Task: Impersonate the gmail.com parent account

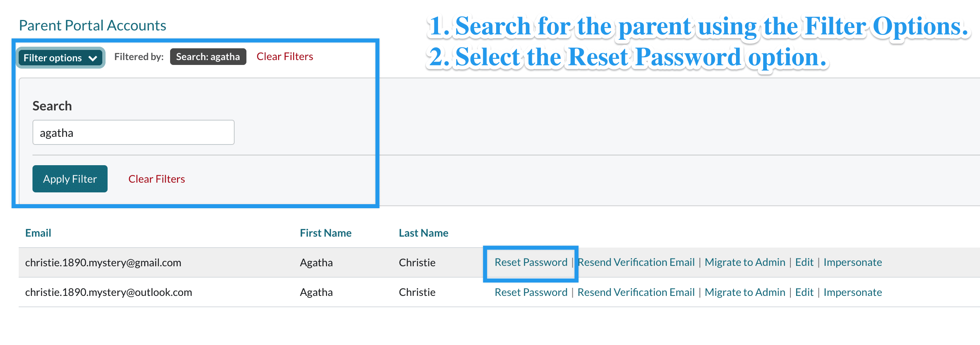Action: click(853, 262)
